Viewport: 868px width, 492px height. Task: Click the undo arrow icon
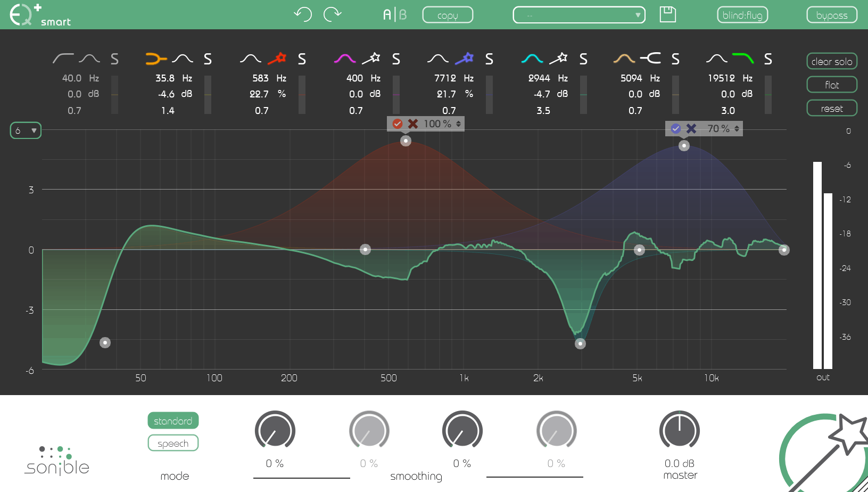303,14
